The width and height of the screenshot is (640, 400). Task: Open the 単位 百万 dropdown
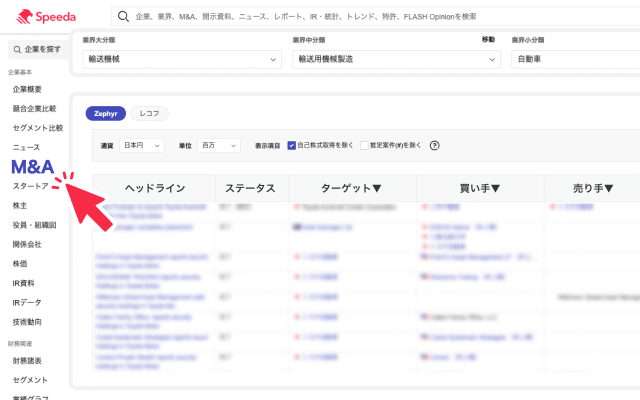[219, 145]
